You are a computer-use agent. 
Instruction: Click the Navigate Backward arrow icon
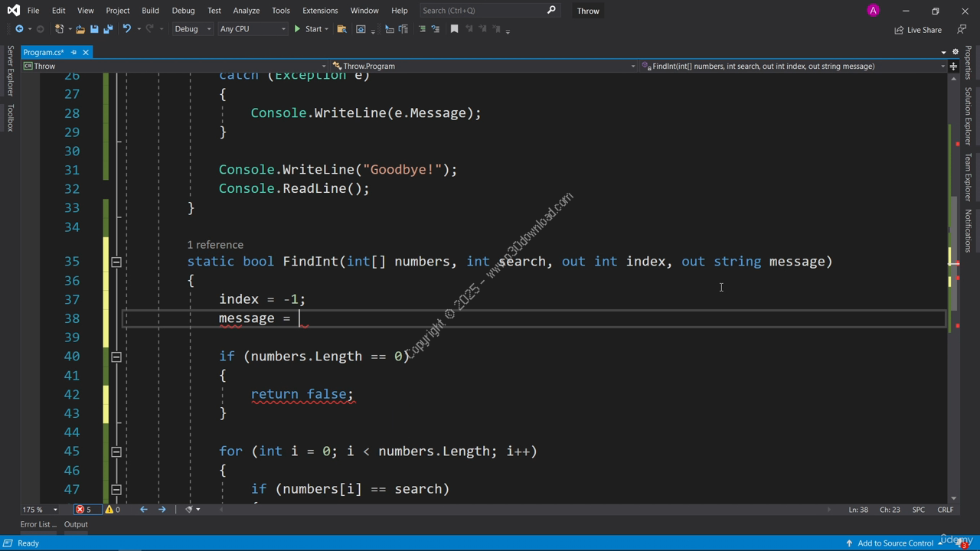19,29
